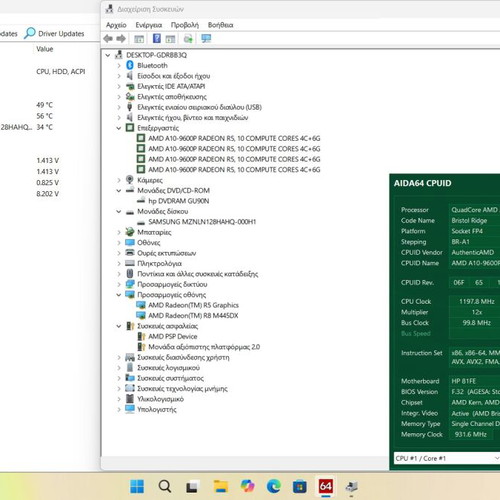This screenshot has height=500, width=500.
Task: Expand the Προσαρμογείς δικτύου category
Action: coord(119,284)
